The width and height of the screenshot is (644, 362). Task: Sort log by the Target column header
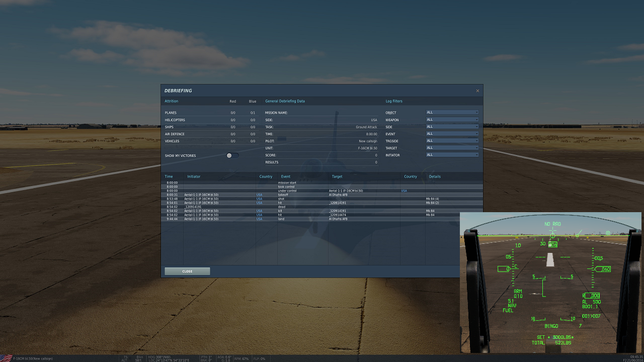(x=337, y=176)
